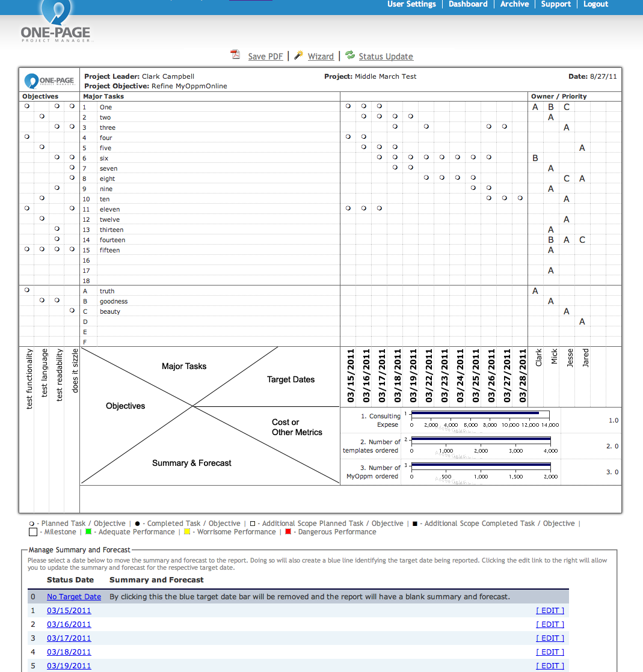Click the yellow Worrisome Performance legend square
The image size is (643, 672).
(187, 531)
